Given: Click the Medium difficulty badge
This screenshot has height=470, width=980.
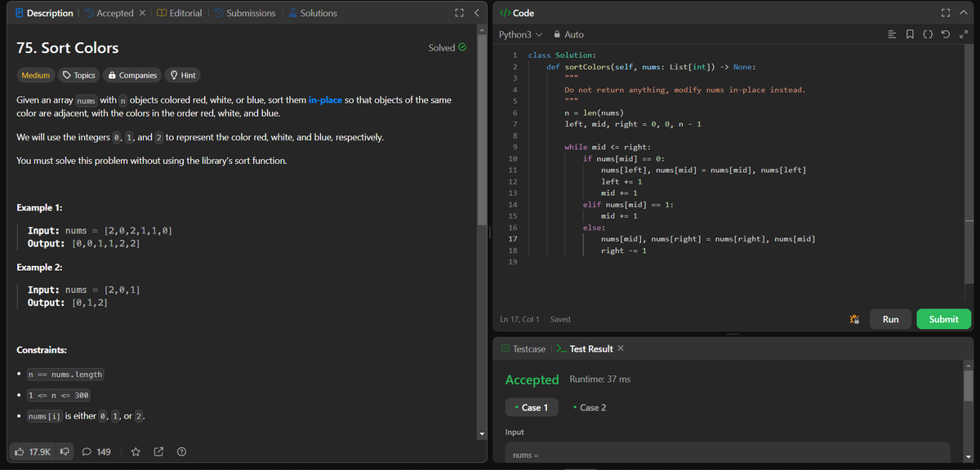Looking at the screenshot, I should (x=35, y=75).
